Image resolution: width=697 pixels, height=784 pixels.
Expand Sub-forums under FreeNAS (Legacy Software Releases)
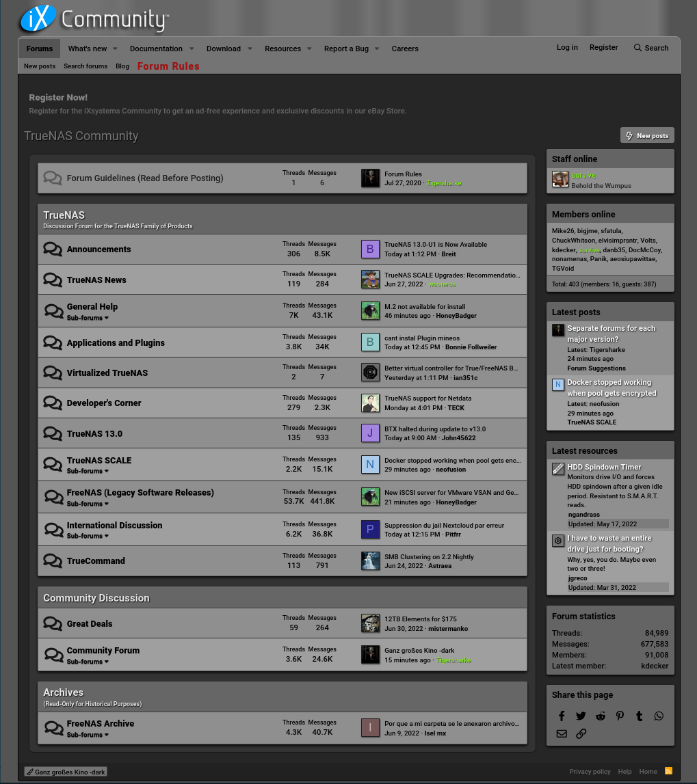pos(88,504)
